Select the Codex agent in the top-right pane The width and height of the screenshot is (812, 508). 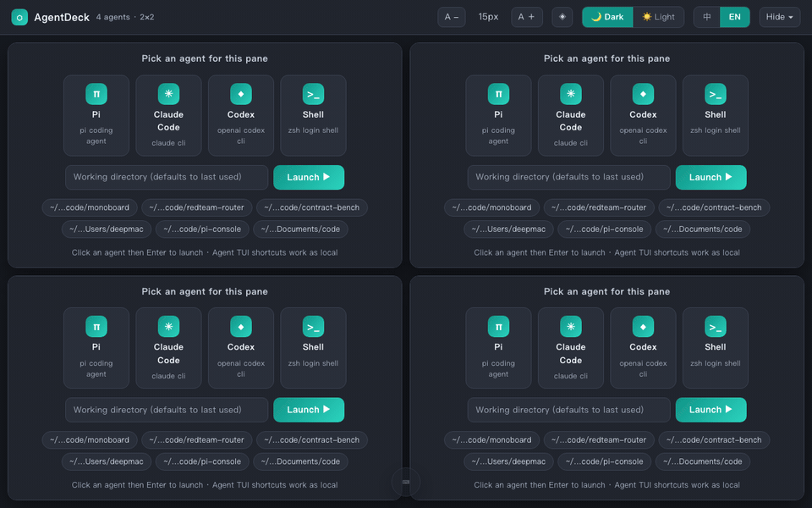click(x=643, y=116)
